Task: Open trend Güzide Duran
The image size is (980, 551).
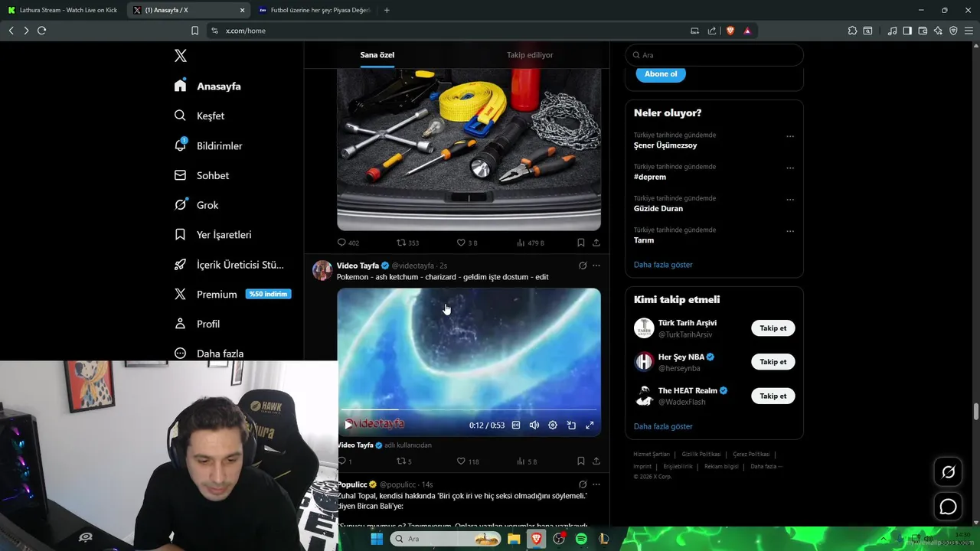Action: point(658,208)
